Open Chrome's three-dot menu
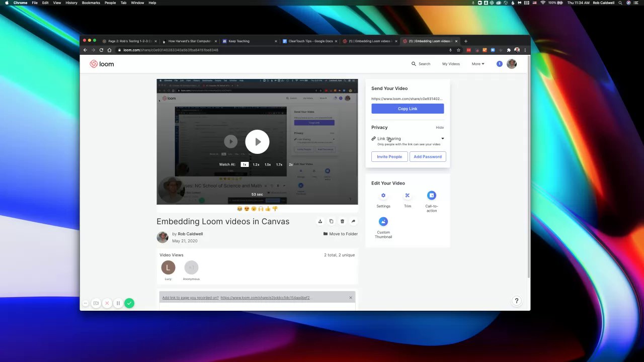 click(x=525, y=50)
